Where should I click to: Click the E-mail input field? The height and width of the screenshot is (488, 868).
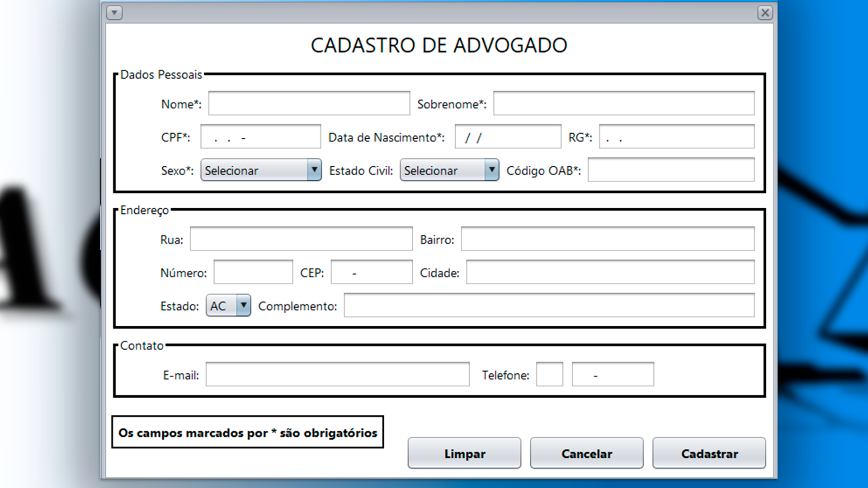point(338,374)
